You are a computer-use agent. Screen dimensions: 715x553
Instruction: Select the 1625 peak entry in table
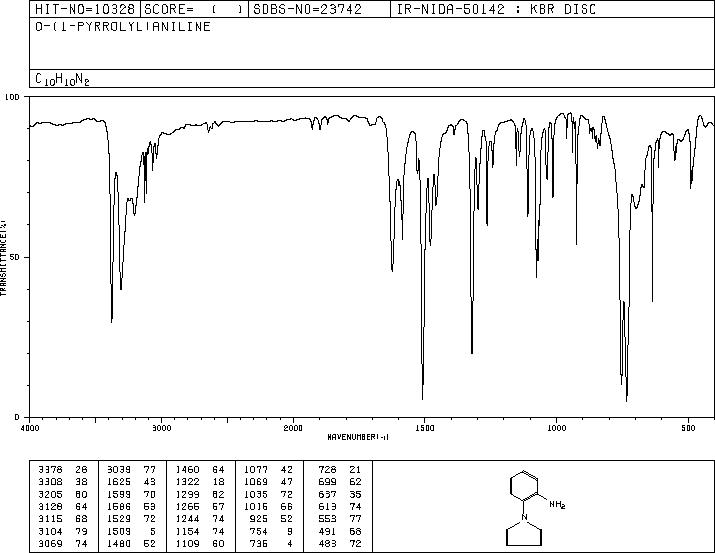coord(131,481)
